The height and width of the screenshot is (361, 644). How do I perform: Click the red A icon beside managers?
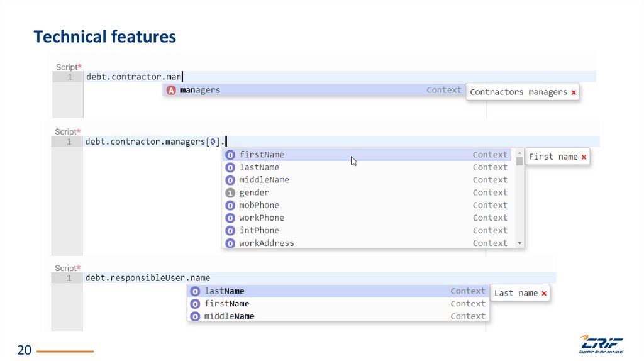pos(171,90)
